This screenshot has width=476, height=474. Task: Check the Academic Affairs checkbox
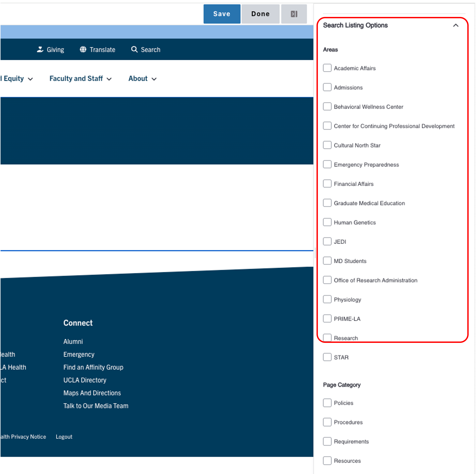pyautogui.click(x=327, y=68)
